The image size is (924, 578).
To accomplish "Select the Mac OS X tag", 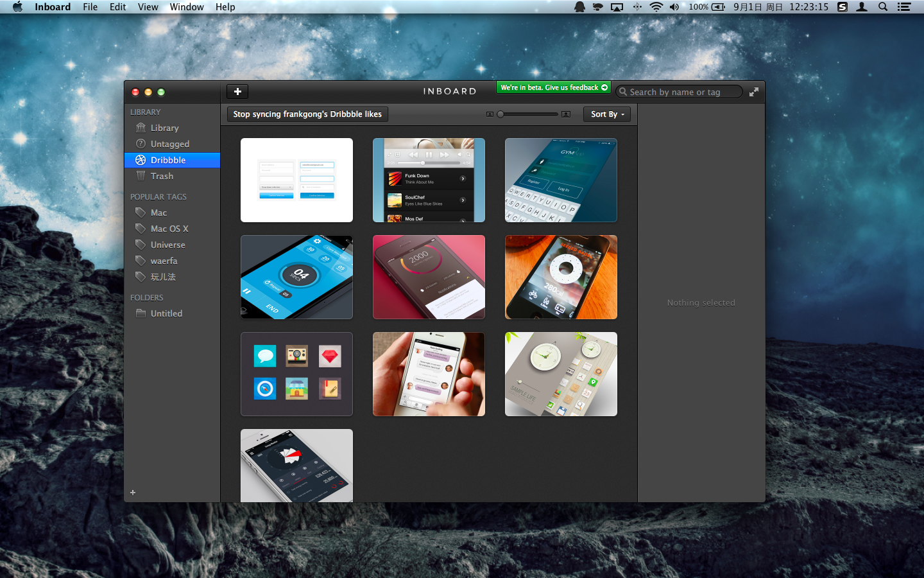I will (169, 229).
